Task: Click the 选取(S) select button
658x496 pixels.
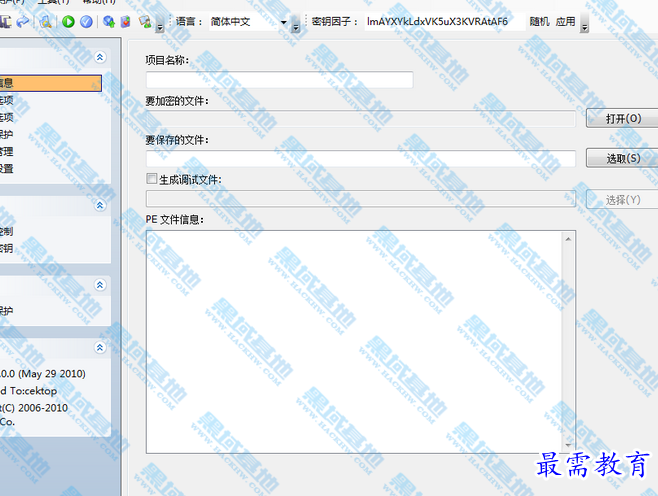Action: click(x=622, y=159)
